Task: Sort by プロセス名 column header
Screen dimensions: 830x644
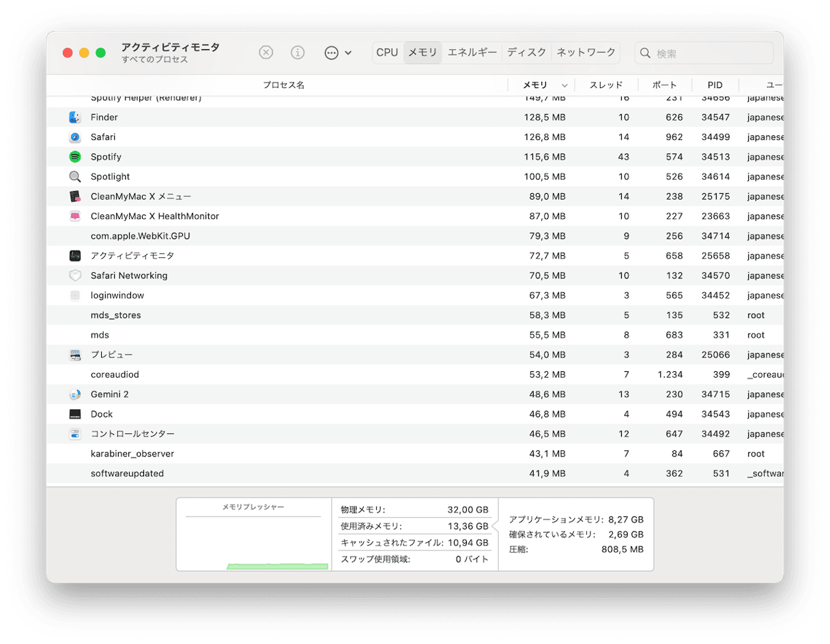Action: (283, 85)
